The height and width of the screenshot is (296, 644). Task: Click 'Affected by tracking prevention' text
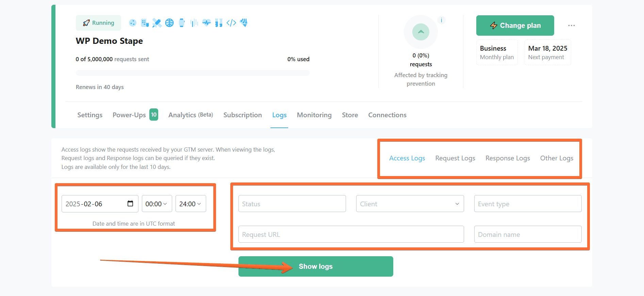421,79
